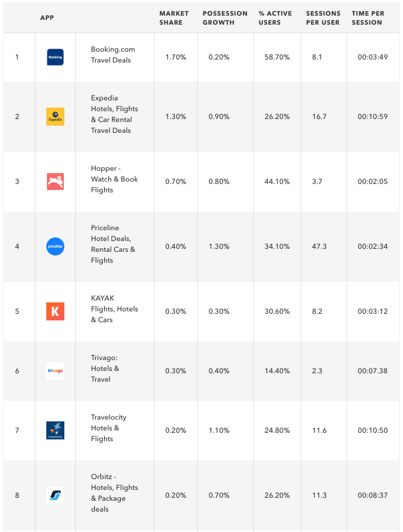Click the Possession Growth column header

pos(225,18)
